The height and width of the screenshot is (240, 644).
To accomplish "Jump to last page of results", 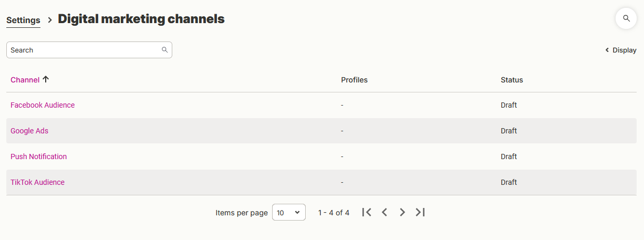I will 420,212.
